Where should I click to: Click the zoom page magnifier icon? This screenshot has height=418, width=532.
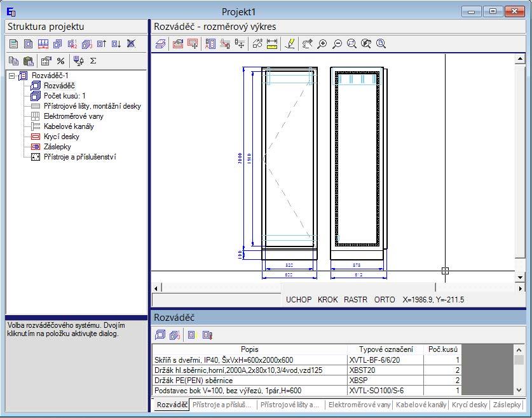[381, 44]
